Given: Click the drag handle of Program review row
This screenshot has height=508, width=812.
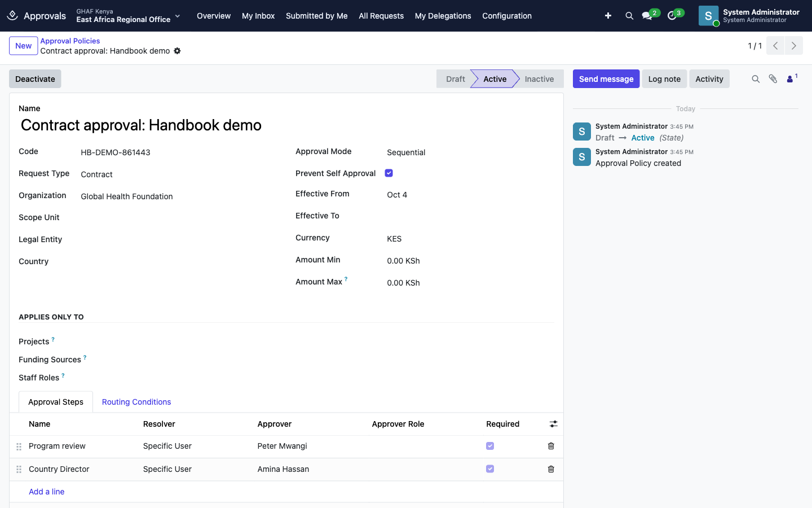Looking at the screenshot, I should [x=19, y=446].
